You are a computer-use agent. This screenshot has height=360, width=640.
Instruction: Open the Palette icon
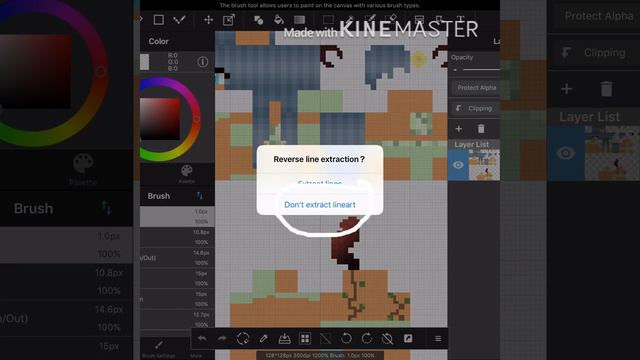pos(187,174)
